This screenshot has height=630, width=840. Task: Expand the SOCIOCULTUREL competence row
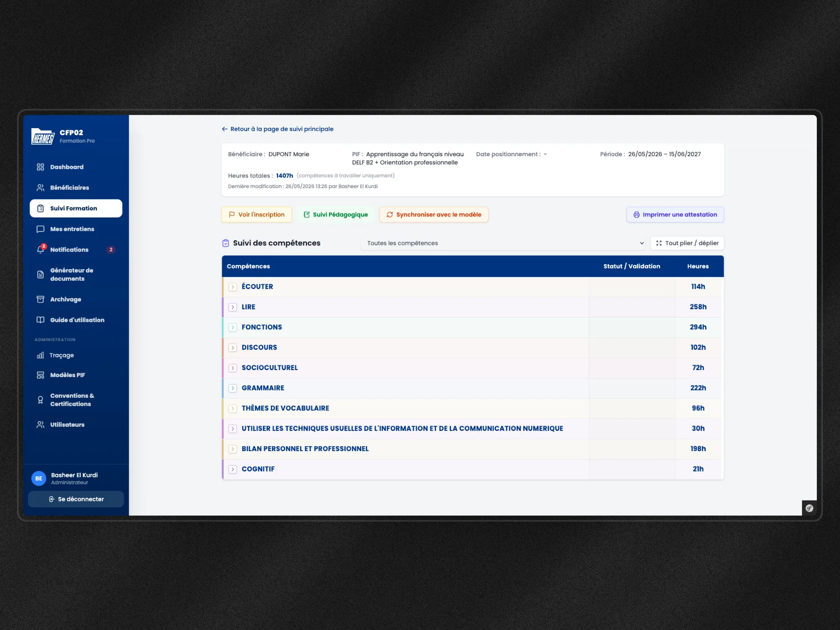pos(233,368)
